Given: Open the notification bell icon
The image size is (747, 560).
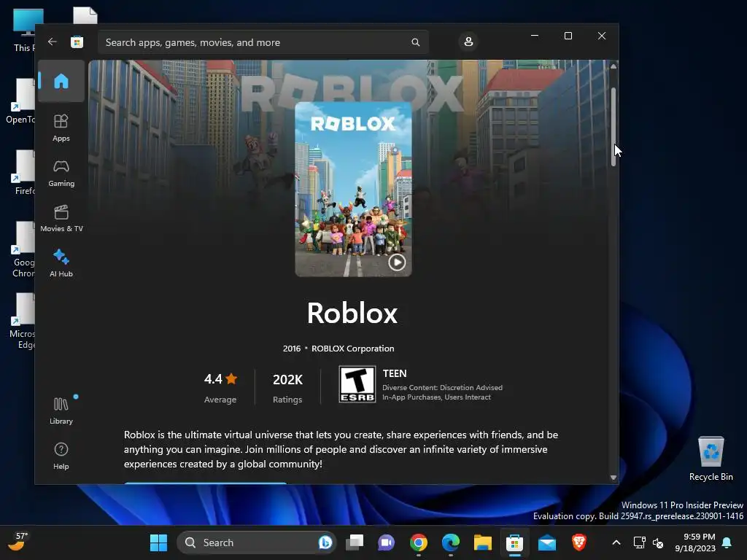Looking at the screenshot, I should (x=727, y=542).
